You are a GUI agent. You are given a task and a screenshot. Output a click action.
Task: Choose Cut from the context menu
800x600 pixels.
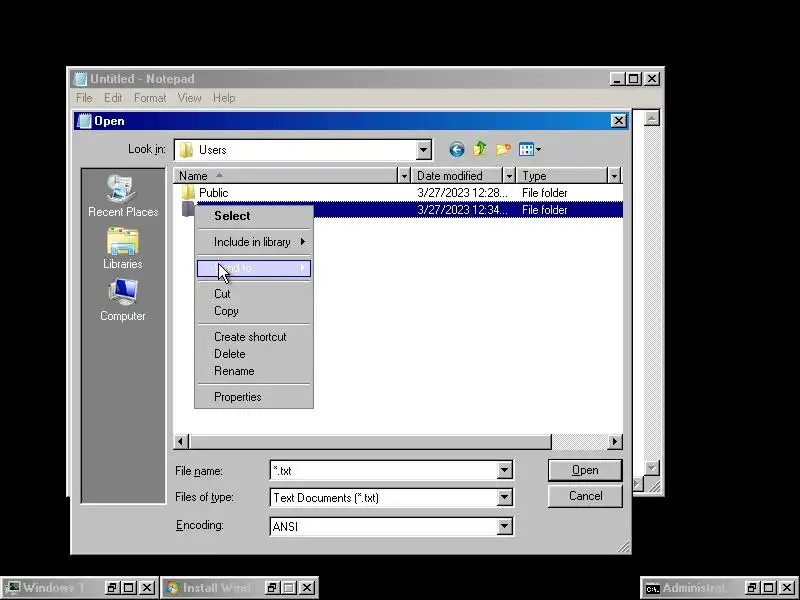pyautogui.click(x=254, y=294)
